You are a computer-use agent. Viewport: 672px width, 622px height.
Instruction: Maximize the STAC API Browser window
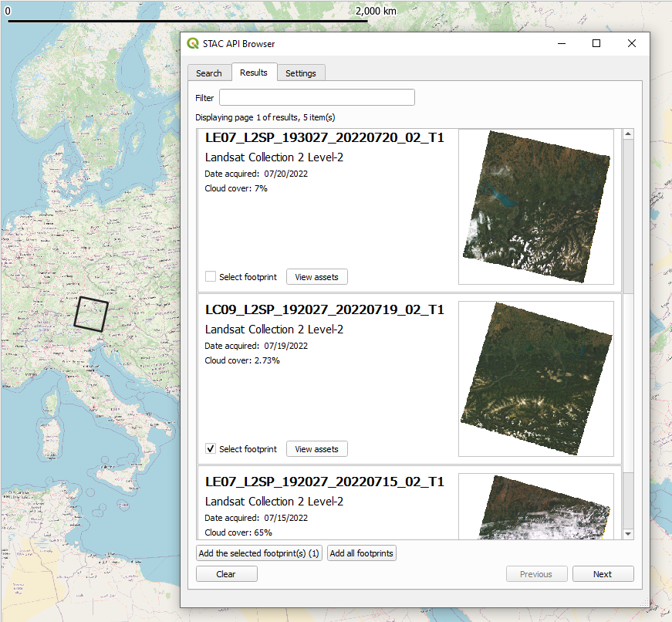(x=596, y=44)
